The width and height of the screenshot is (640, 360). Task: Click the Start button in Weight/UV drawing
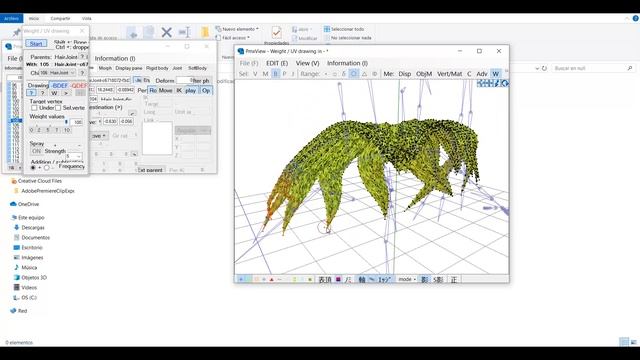point(36,44)
